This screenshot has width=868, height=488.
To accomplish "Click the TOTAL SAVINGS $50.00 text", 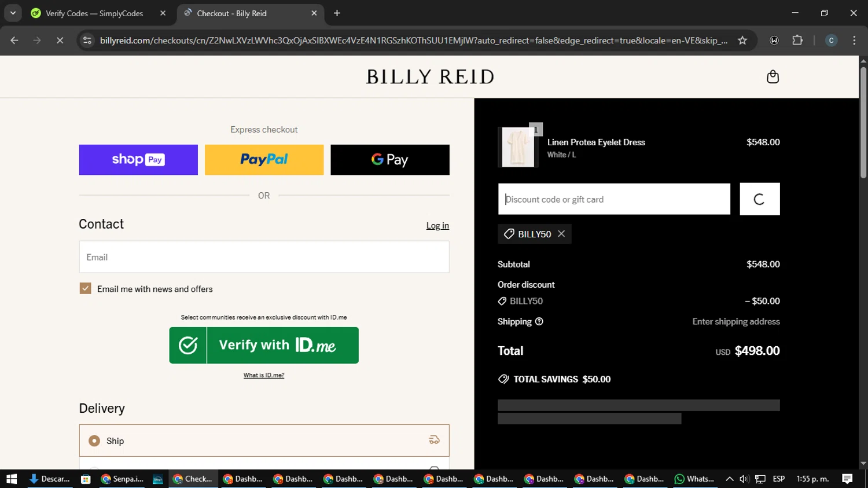I will coord(562,379).
